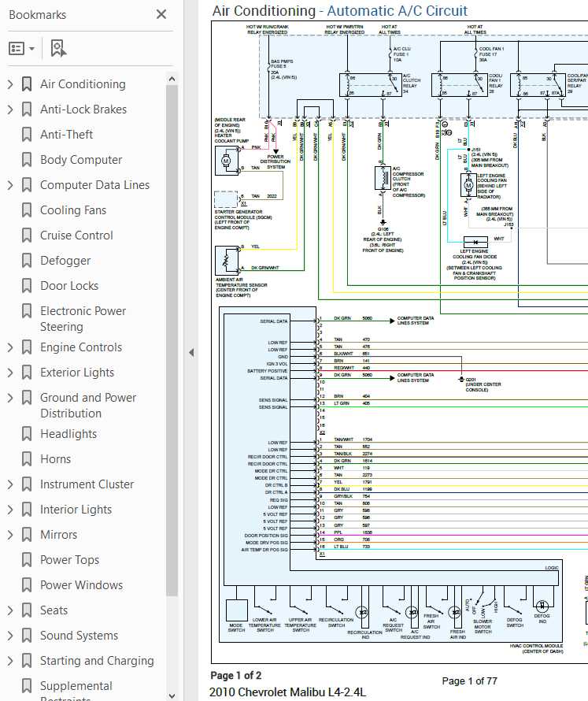Expand Ground and Power Distribution bookmark

click(x=10, y=398)
